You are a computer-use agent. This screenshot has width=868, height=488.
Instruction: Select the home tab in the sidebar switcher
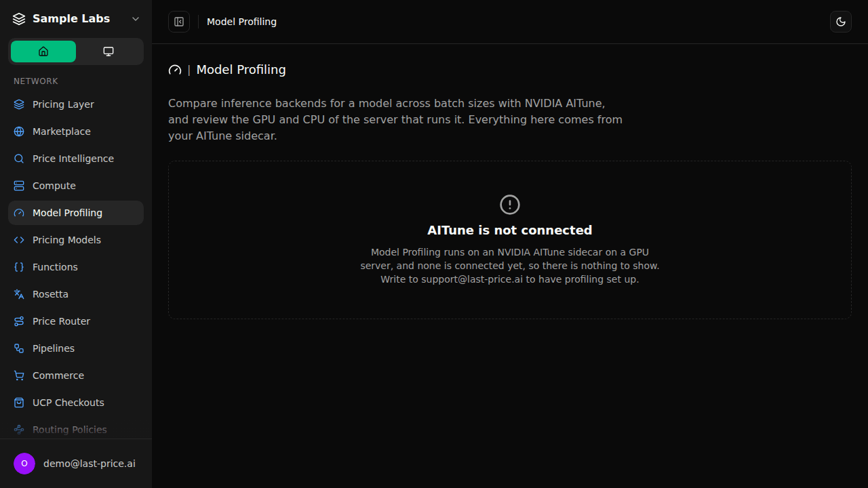43,52
